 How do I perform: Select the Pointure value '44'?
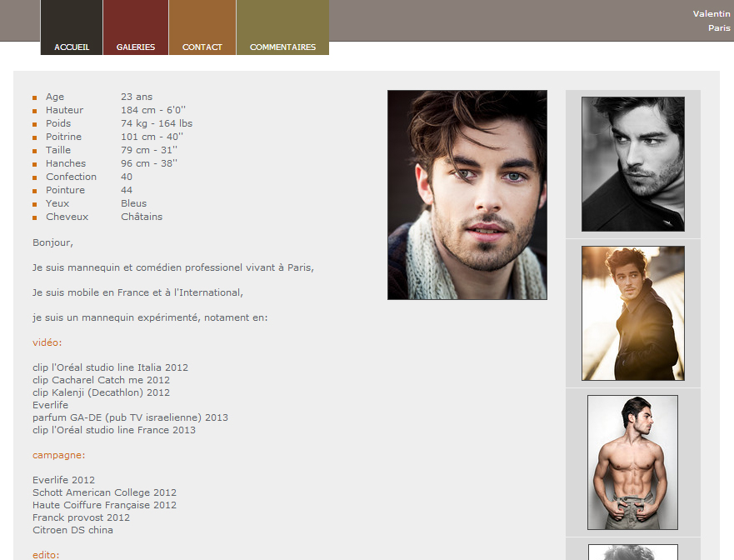point(127,190)
